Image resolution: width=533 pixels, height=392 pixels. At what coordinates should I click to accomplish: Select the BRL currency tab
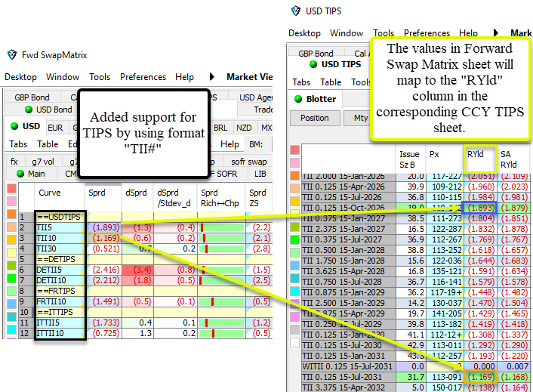[x=220, y=128]
